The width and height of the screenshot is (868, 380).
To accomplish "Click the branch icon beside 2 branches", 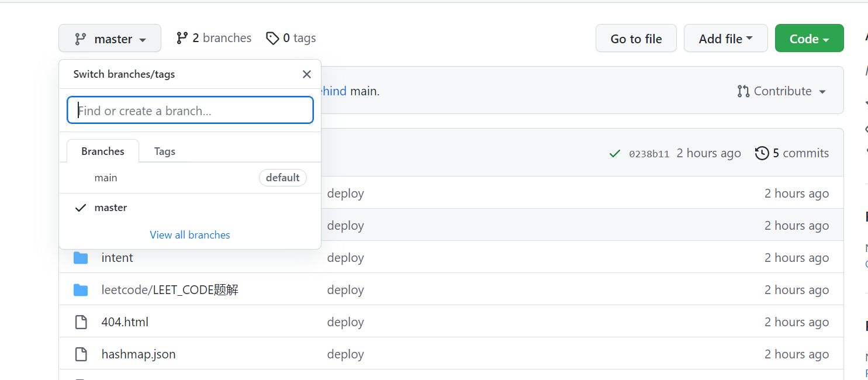I will point(182,38).
